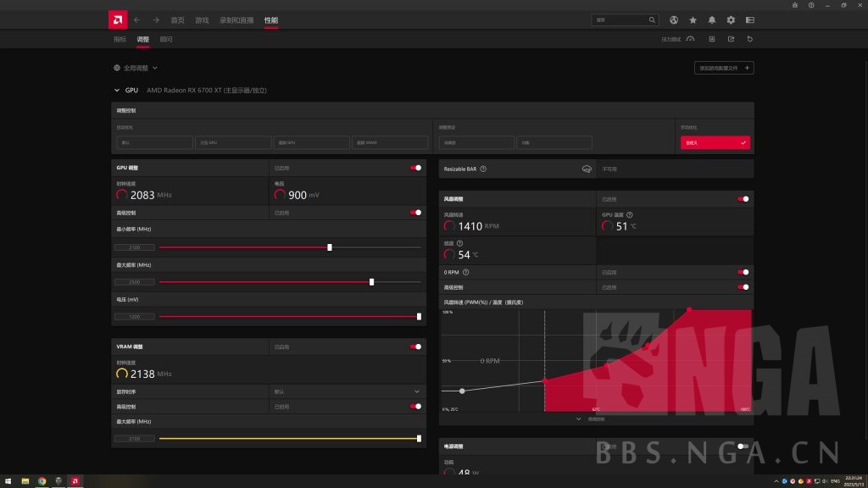Switch to the 游戏 tab
868x488 pixels.
click(x=202, y=19)
